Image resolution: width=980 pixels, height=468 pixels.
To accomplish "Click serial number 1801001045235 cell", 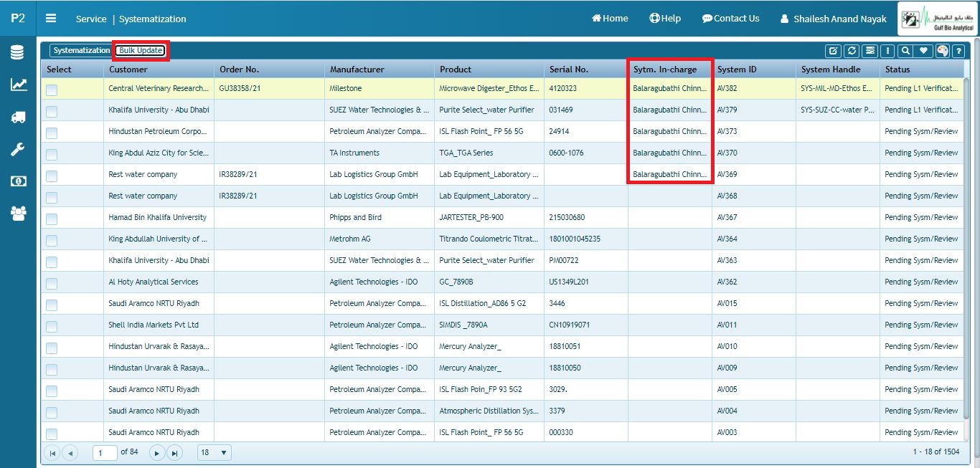I will click(586, 239).
